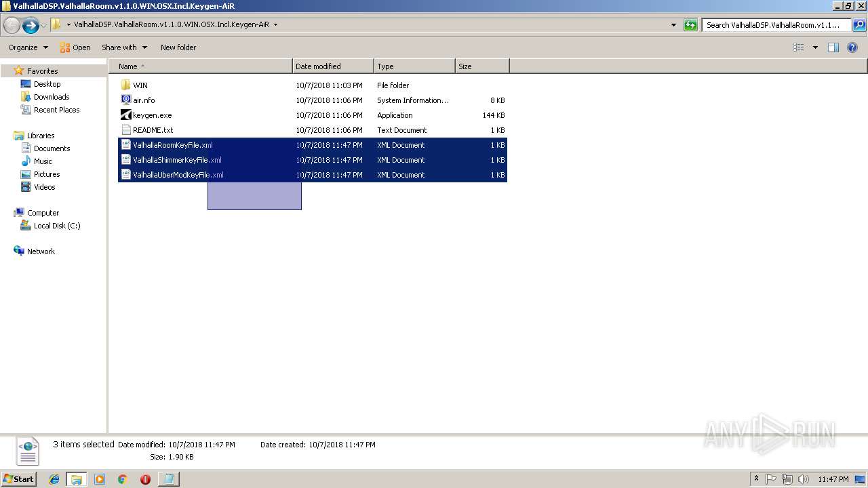Go forward with the Forward arrow button

pos(31,26)
